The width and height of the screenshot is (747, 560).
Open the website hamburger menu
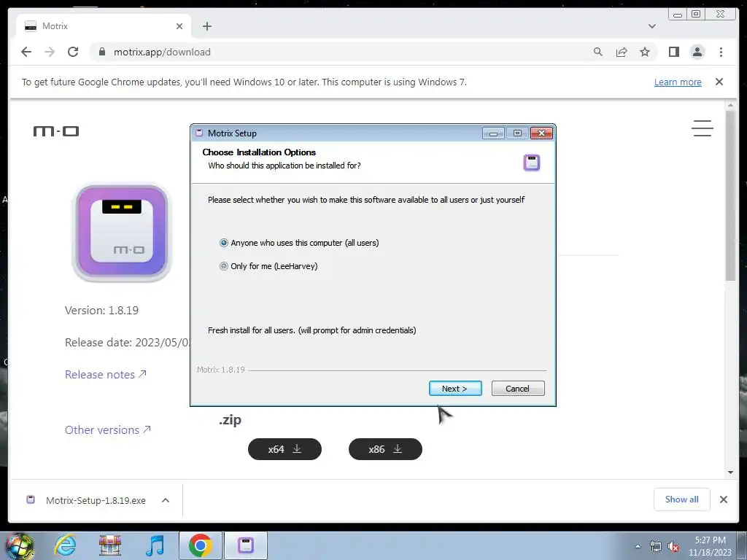pyautogui.click(x=703, y=128)
